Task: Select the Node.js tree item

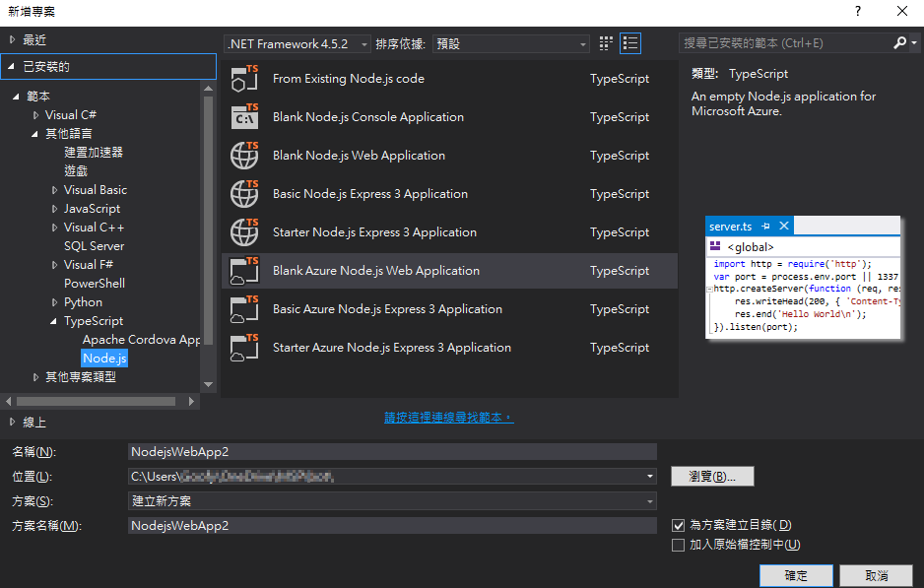Action: coord(103,359)
